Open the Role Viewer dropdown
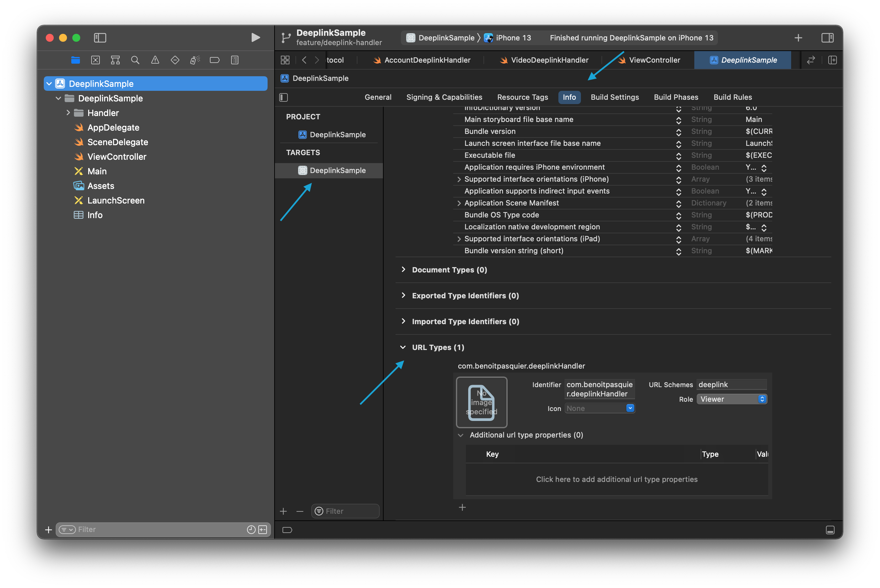Image resolution: width=880 pixels, height=588 pixels. (x=731, y=399)
